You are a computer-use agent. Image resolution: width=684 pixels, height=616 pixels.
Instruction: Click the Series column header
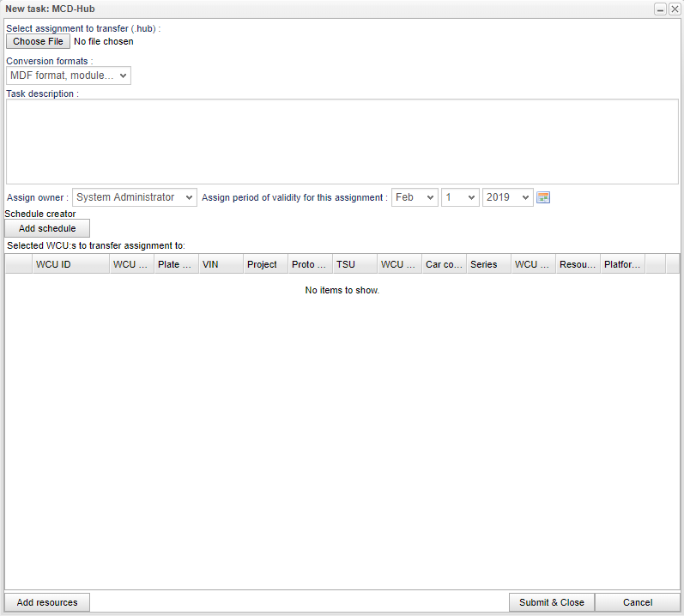488,264
